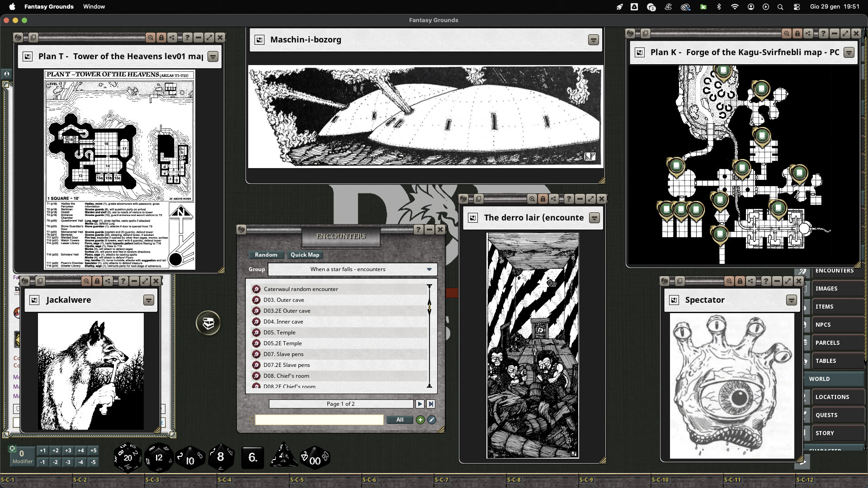The height and width of the screenshot is (488, 868).
Task: Click the help question-mark icon on Encounters window
Action: click(x=418, y=230)
